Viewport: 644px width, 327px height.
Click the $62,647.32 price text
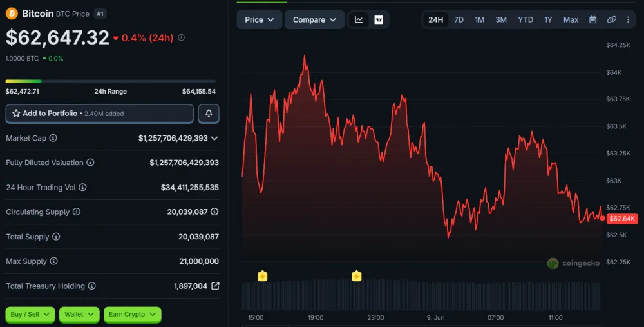tap(57, 37)
